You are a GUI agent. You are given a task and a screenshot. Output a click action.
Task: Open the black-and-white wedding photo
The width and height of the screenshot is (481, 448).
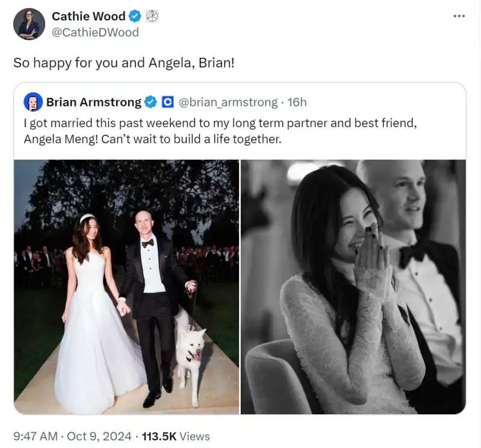353,287
